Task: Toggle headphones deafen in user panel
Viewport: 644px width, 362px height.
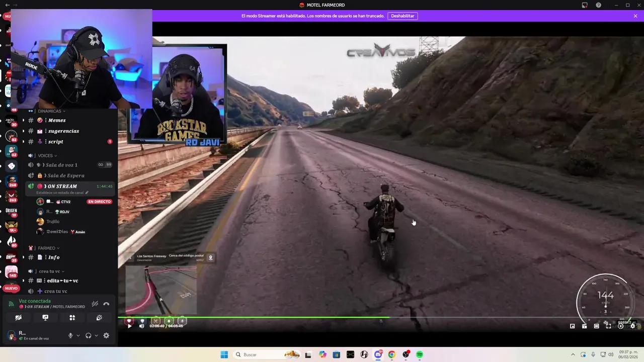Action: tap(89, 335)
